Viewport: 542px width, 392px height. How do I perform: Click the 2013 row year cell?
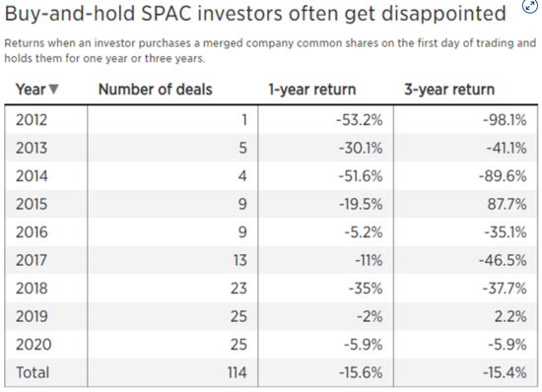click(32, 148)
